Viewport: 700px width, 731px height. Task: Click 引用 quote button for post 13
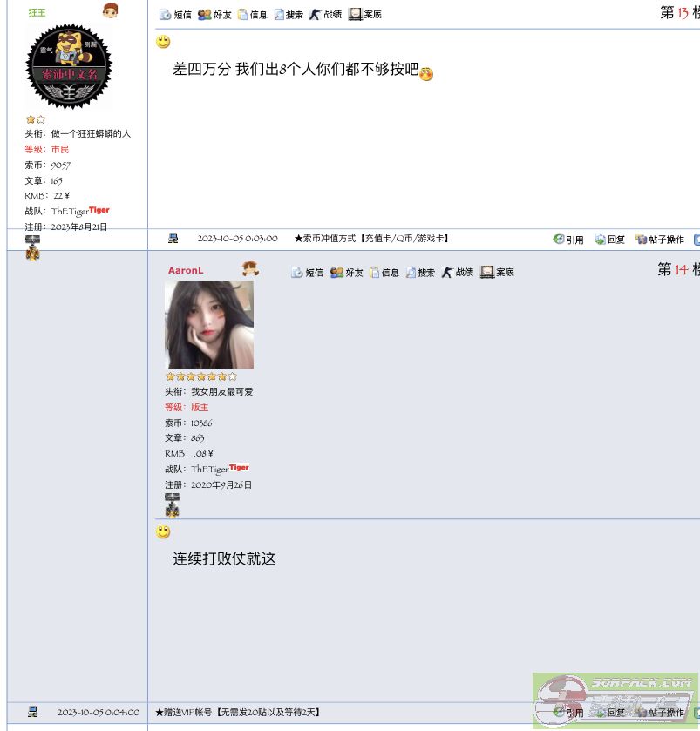[568, 239]
